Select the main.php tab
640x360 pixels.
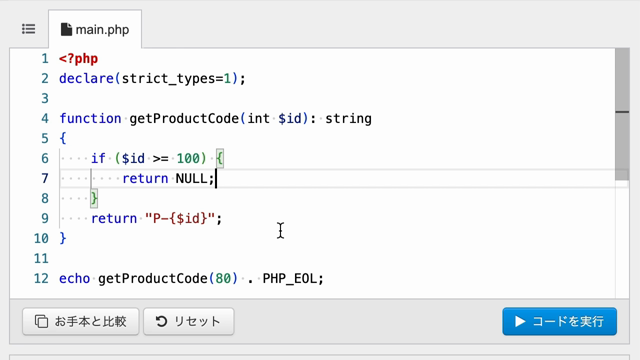tap(95, 29)
